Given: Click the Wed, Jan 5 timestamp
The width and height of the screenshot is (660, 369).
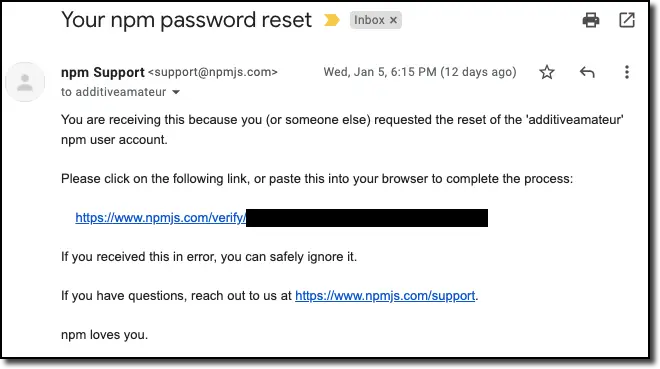Looking at the screenshot, I should coord(420,72).
